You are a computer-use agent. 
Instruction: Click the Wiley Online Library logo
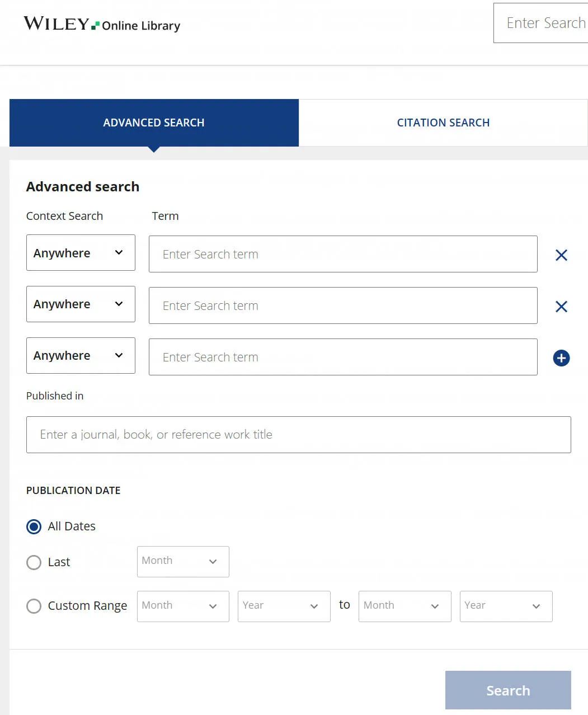tap(102, 24)
